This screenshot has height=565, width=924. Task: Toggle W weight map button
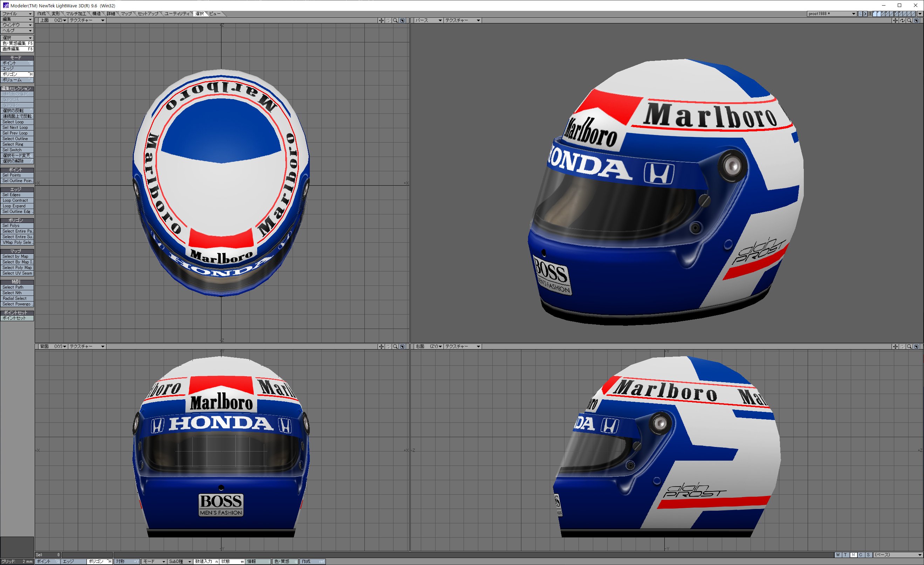point(838,555)
